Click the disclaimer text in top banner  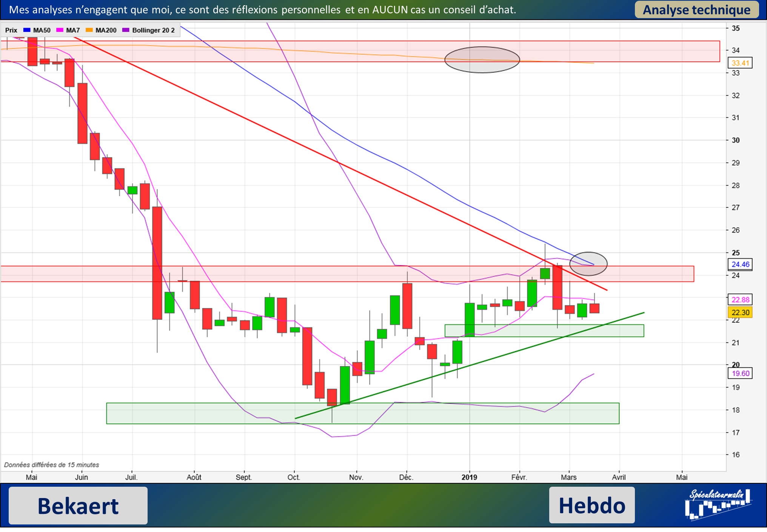click(262, 10)
